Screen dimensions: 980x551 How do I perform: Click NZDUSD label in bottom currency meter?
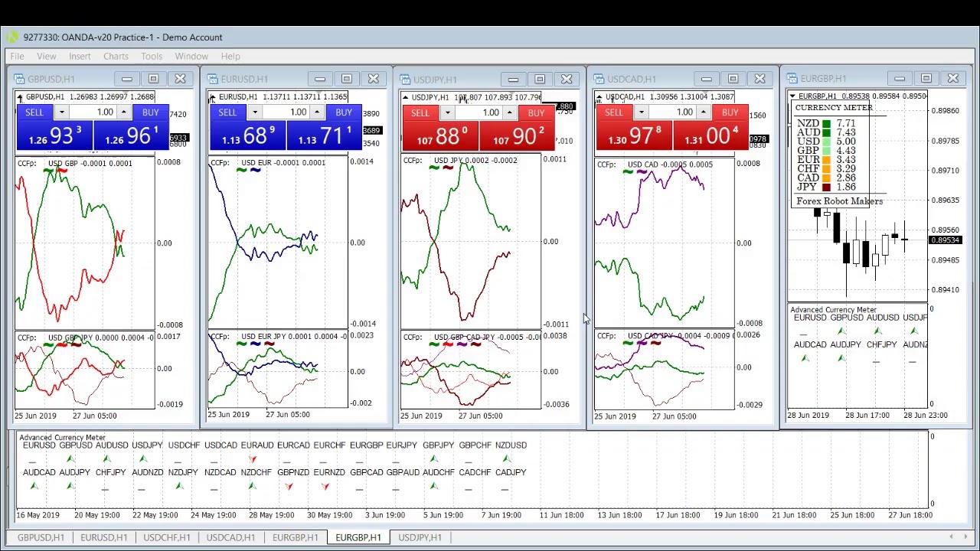coord(511,445)
